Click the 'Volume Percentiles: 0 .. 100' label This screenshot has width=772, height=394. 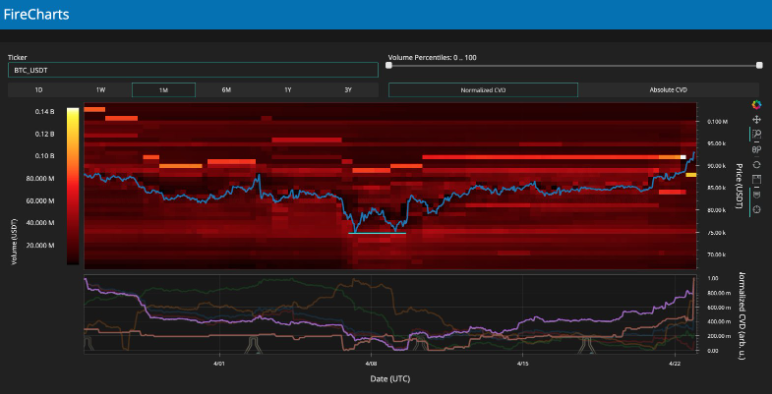pyautogui.click(x=432, y=58)
